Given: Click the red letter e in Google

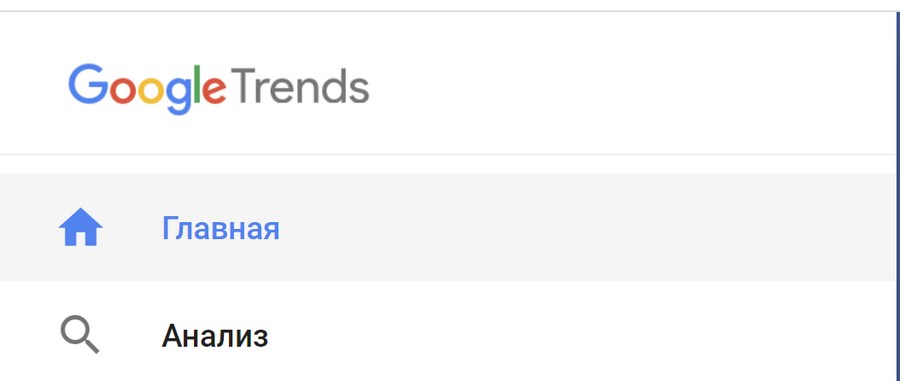Looking at the screenshot, I should tap(214, 91).
